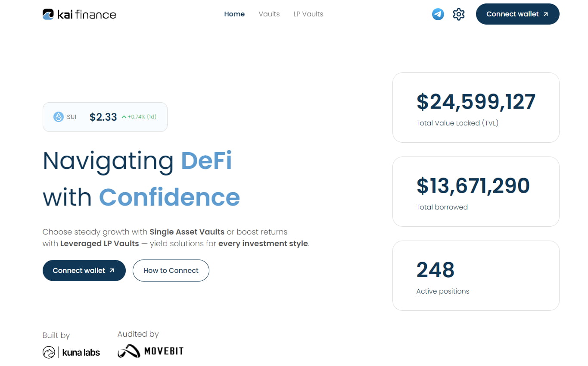
Task: Select the Total Value Locked card
Action: 476,107
